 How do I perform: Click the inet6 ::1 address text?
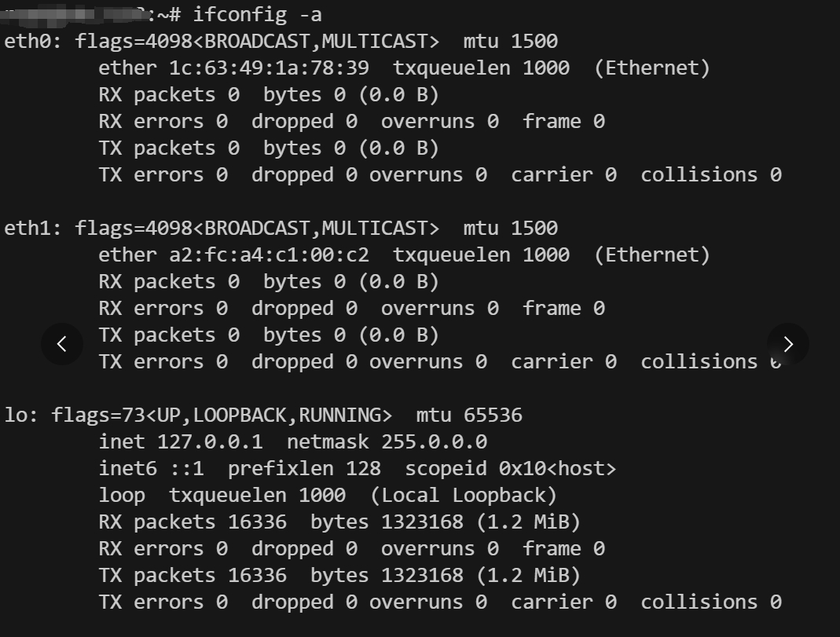coord(151,468)
